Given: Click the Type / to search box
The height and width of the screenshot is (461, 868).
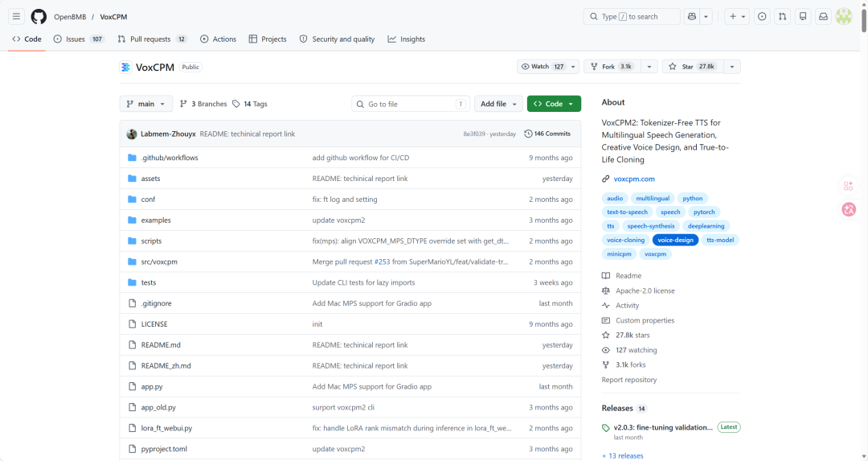Looking at the screenshot, I should [632, 17].
